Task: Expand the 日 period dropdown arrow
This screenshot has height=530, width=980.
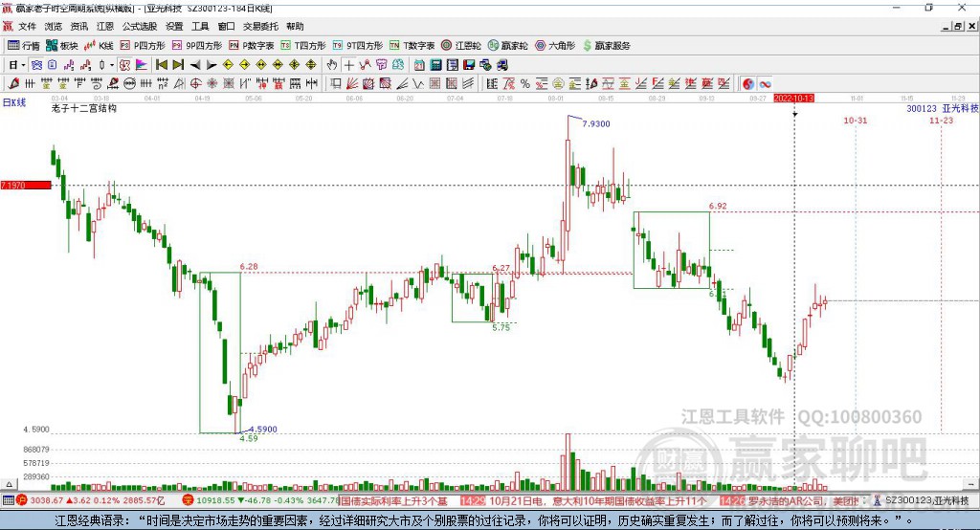Action: [24, 65]
